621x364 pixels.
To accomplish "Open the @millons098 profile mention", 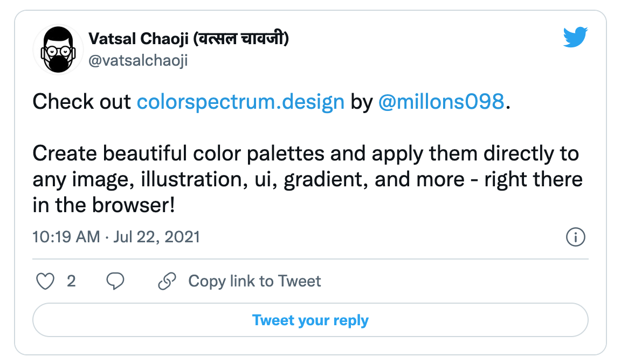I will pyautogui.click(x=442, y=101).
